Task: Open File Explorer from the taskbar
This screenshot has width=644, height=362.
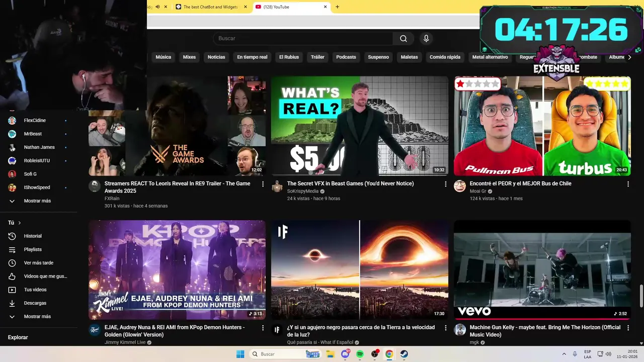Action: tap(331, 354)
